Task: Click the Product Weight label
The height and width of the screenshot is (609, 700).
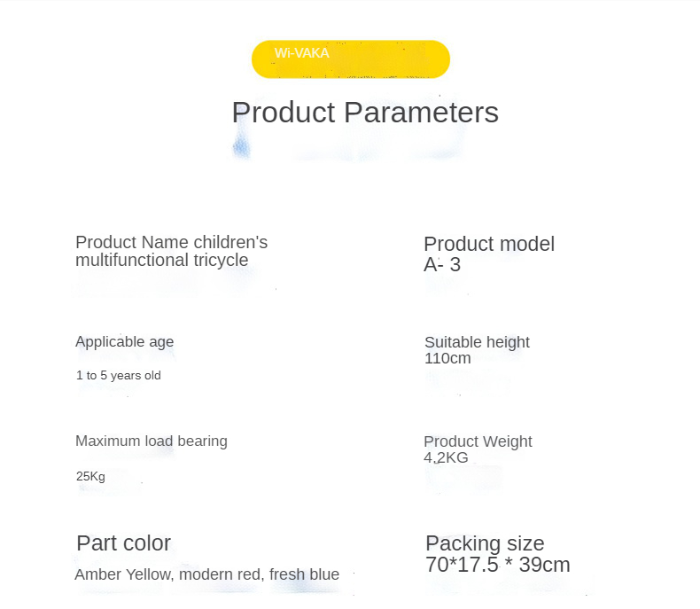Action: (478, 441)
